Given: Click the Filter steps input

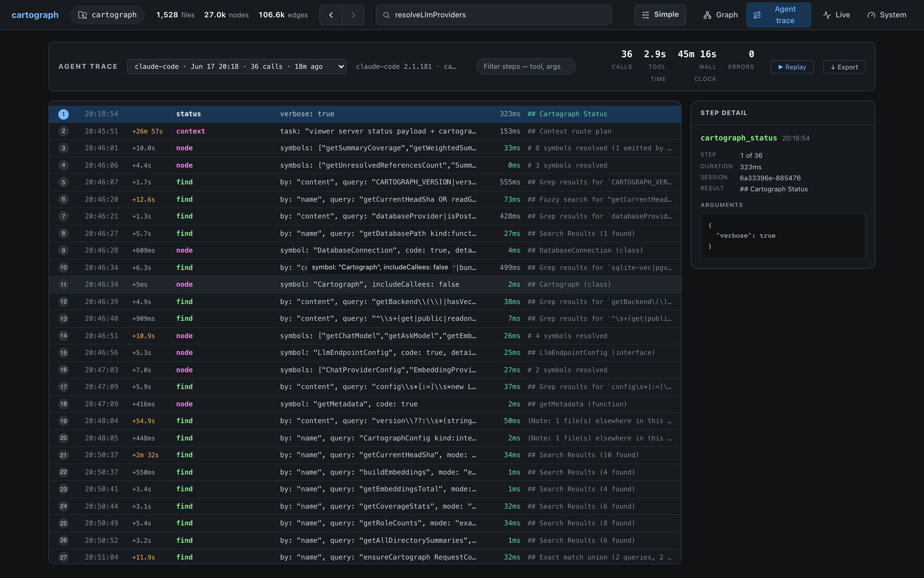Looking at the screenshot, I should (x=526, y=66).
